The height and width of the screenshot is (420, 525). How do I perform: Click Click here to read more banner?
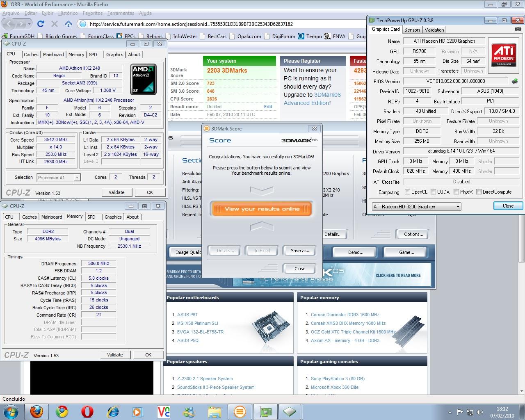(x=398, y=275)
